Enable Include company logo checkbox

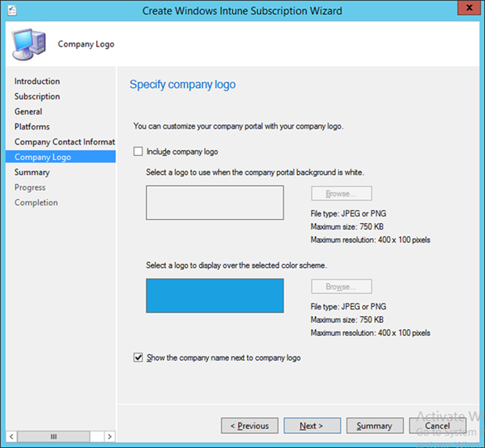(138, 151)
